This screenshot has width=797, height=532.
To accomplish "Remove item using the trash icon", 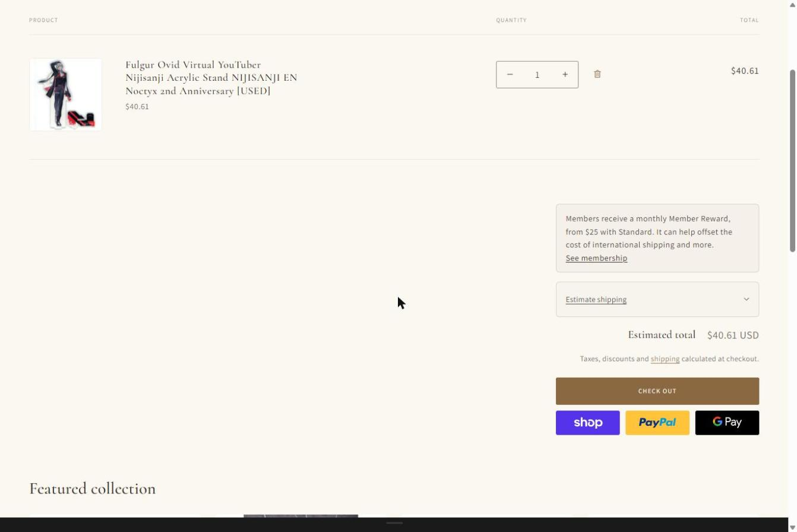I will (597, 74).
